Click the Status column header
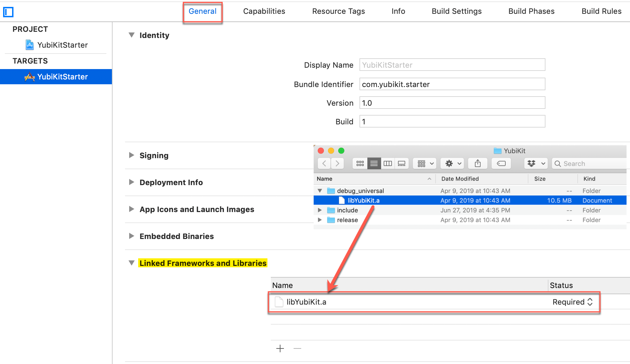 coord(561,285)
